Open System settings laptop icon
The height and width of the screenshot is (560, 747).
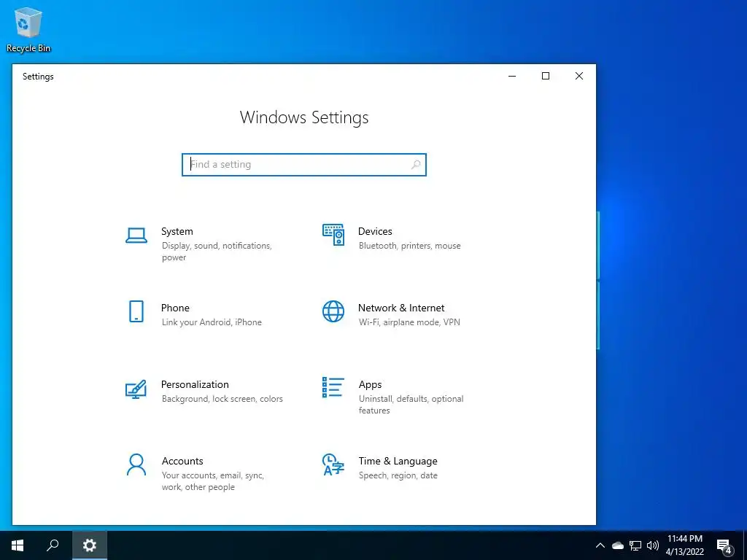pyautogui.click(x=136, y=236)
